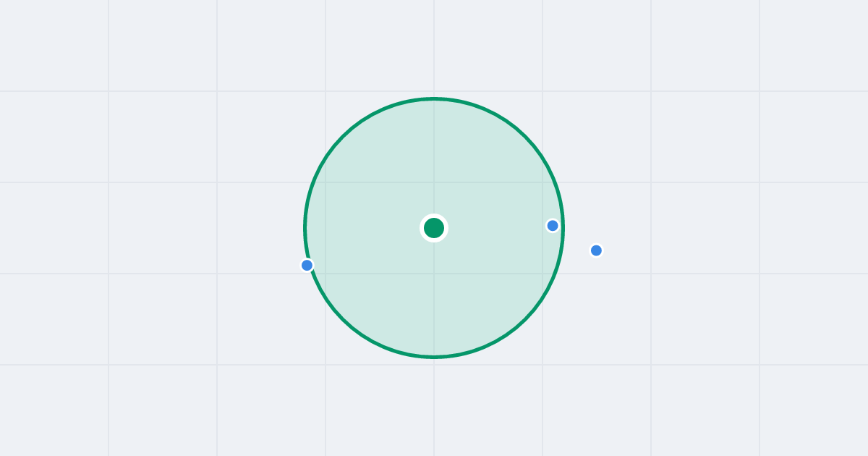Click the shaded area between the center and inner blue dot
This screenshot has width=868, height=456.
[495, 227]
